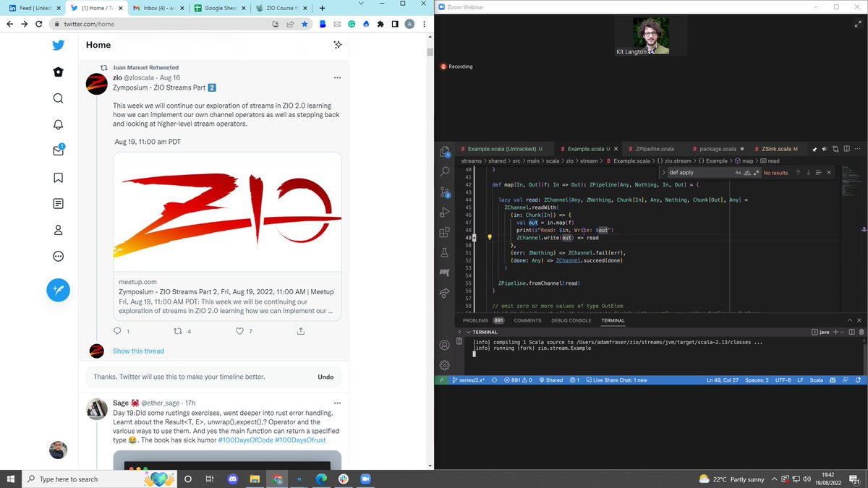
Task: Open Twitter More options circle icon
Action: point(59,257)
